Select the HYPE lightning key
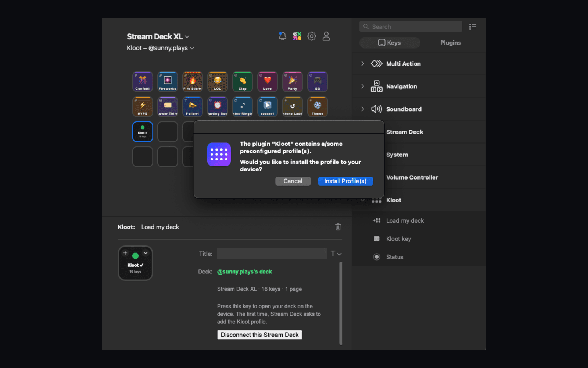588x368 pixels. [143, 107]
